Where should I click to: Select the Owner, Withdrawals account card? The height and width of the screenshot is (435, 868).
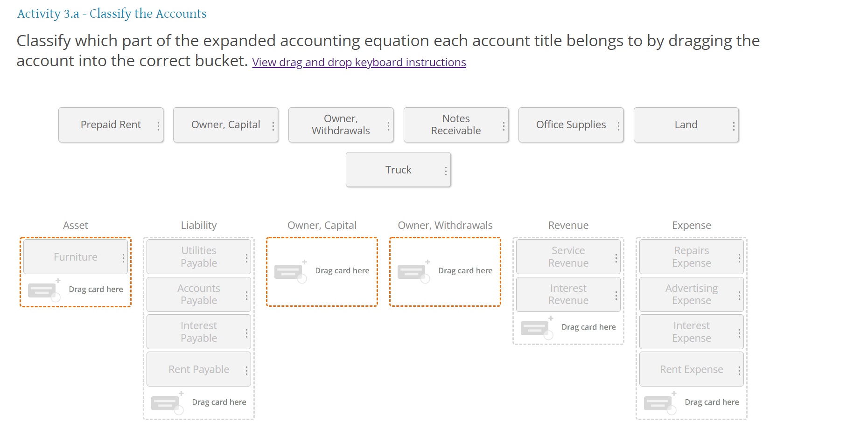pyautogui.click(x=341, y=124)
